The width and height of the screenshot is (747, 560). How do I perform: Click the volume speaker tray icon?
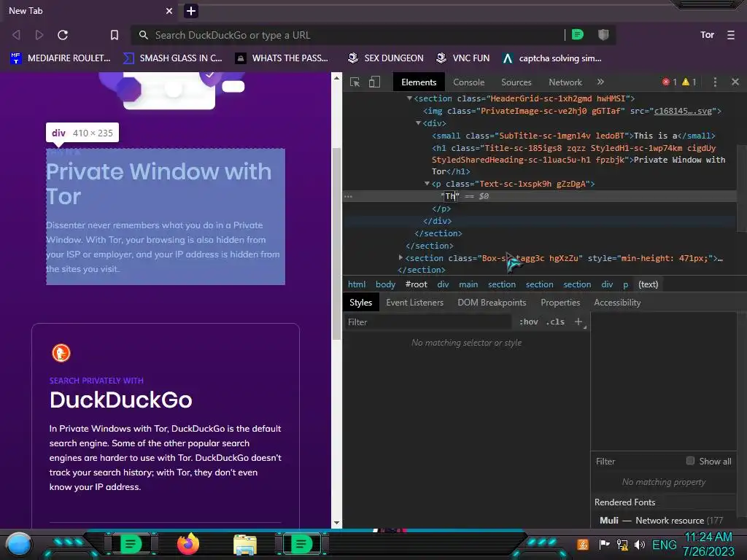tap(640, 544)
